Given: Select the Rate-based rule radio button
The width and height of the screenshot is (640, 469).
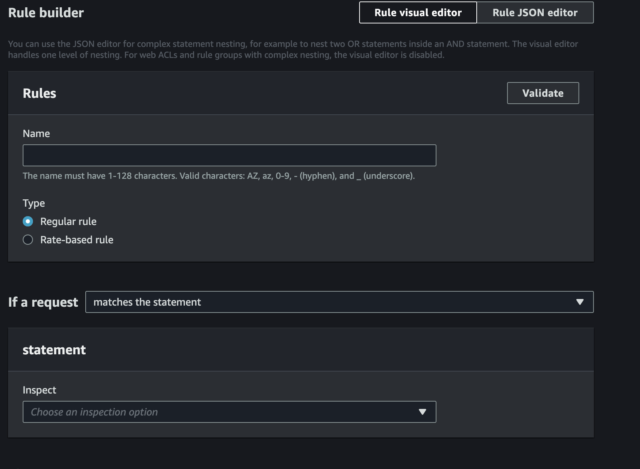Looking at the screenshot, I should pyautogui.click(x=28, y=240).
